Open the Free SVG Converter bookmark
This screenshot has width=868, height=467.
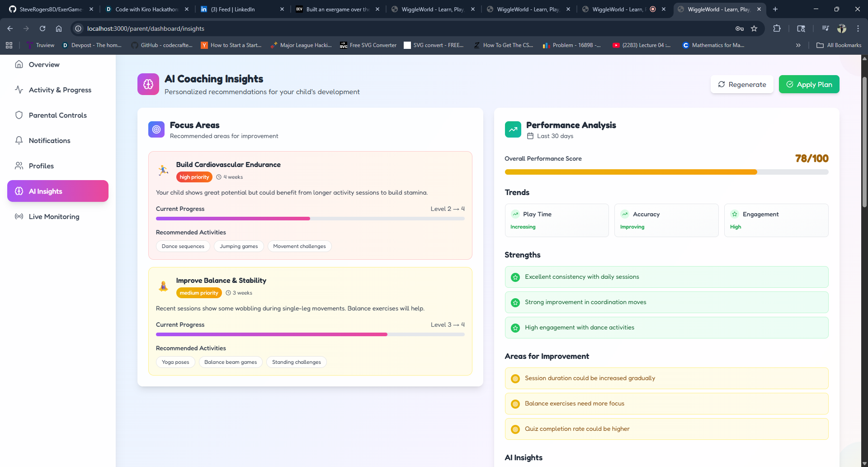tap(368, 45)
